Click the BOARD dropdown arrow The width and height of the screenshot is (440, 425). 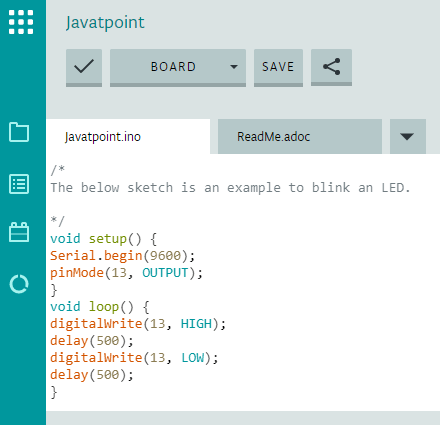[x=234, y=67]
